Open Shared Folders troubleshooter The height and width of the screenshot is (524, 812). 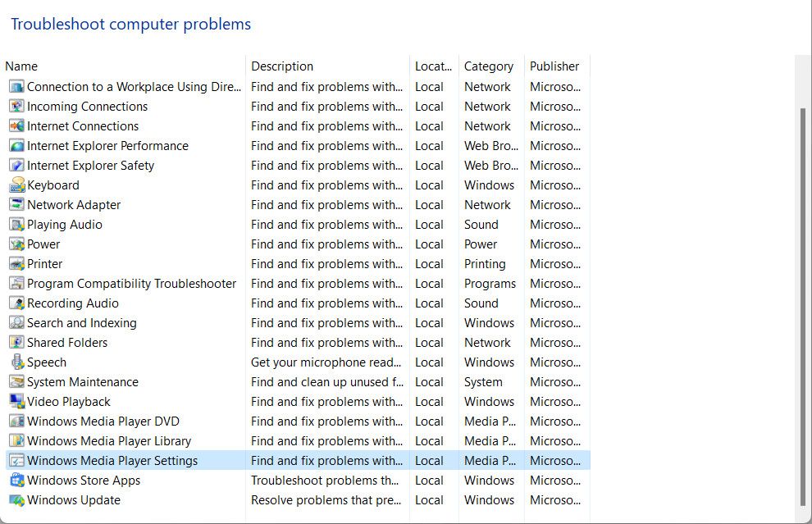coord(67,343)
